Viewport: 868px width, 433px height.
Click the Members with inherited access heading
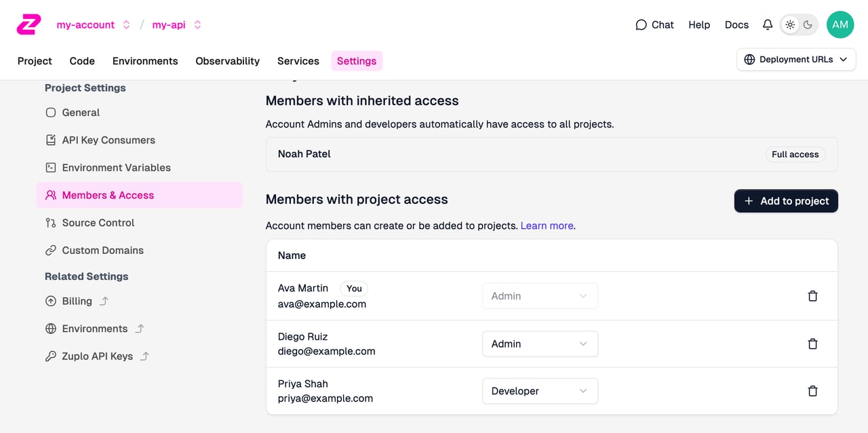tap(362, 100)
